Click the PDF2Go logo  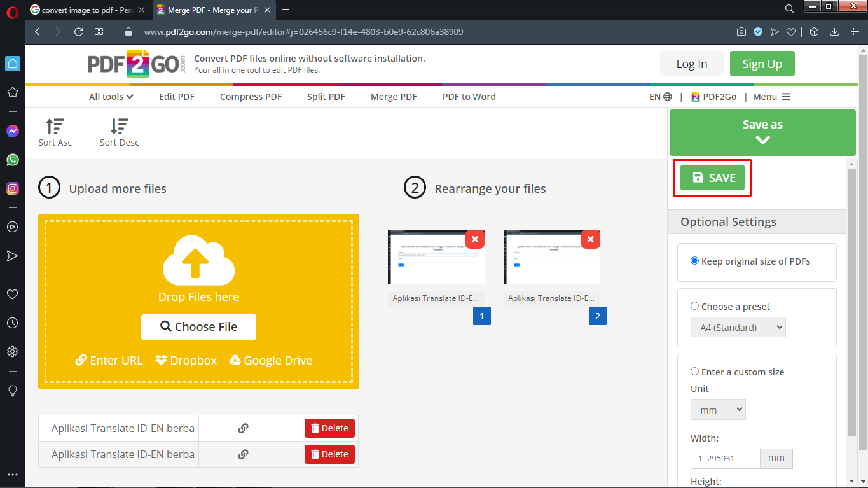click(137, 64)
